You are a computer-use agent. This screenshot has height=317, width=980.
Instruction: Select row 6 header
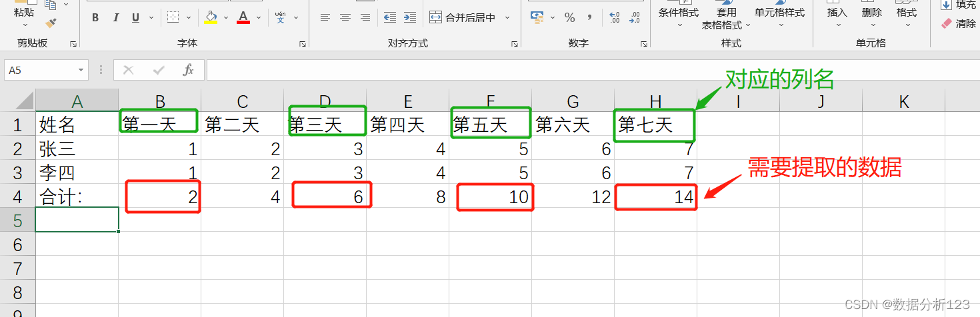click(x=17, y=244)
